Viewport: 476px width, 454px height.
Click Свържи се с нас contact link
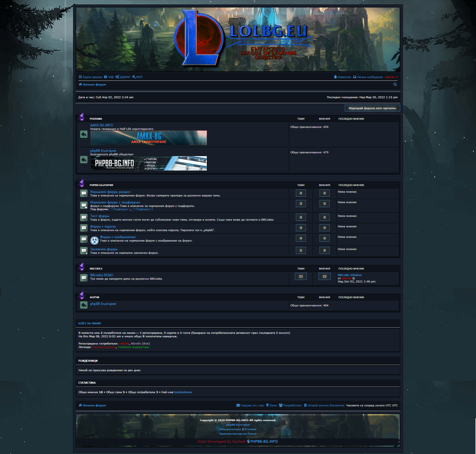[x=250, y=405]
